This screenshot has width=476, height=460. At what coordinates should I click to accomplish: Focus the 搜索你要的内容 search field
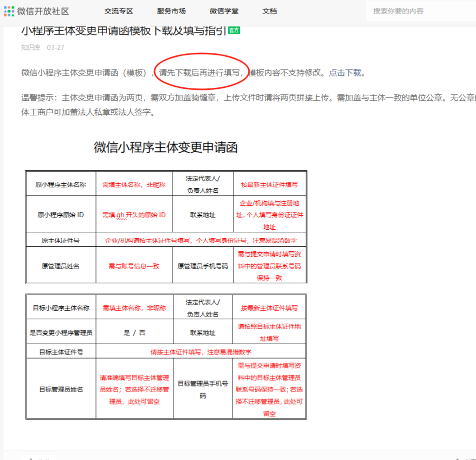(x=422, y=11)
